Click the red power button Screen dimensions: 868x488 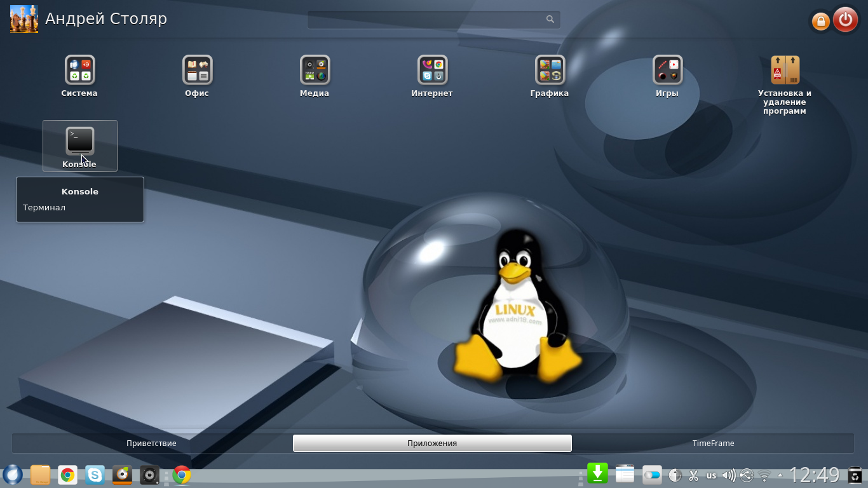click(x=845, y=20)
